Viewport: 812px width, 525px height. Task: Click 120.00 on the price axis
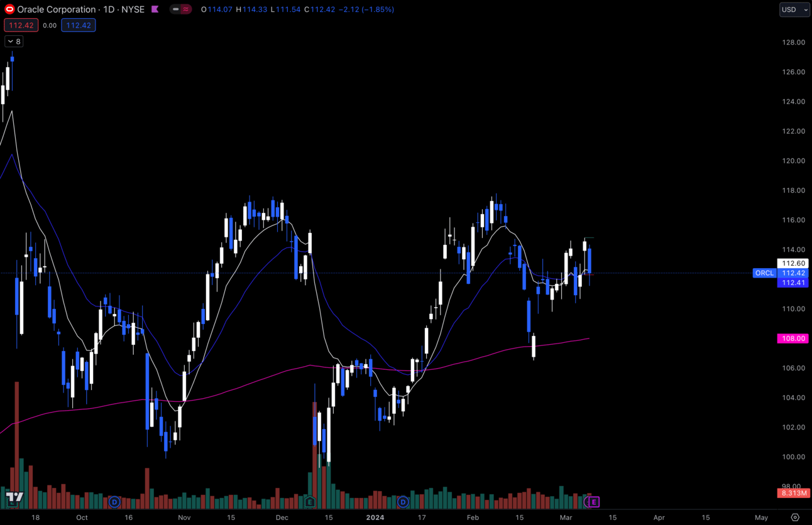[793, 161]
